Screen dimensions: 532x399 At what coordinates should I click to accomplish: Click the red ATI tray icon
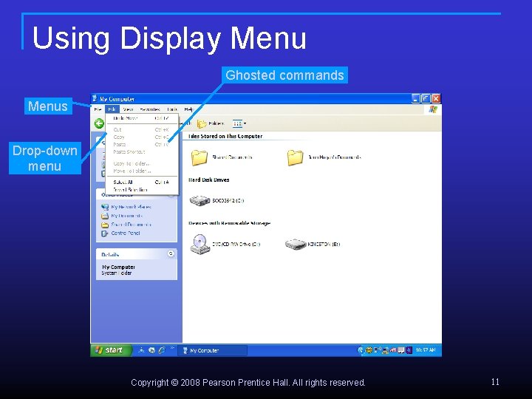394,350
